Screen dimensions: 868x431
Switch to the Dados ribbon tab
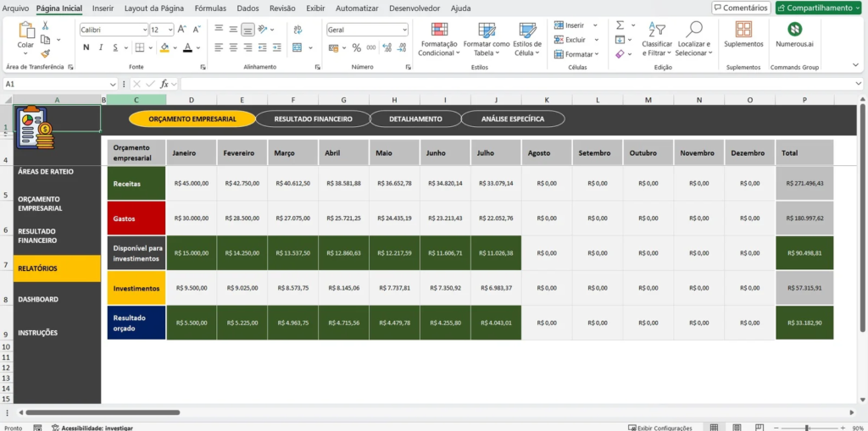point(248,8)
